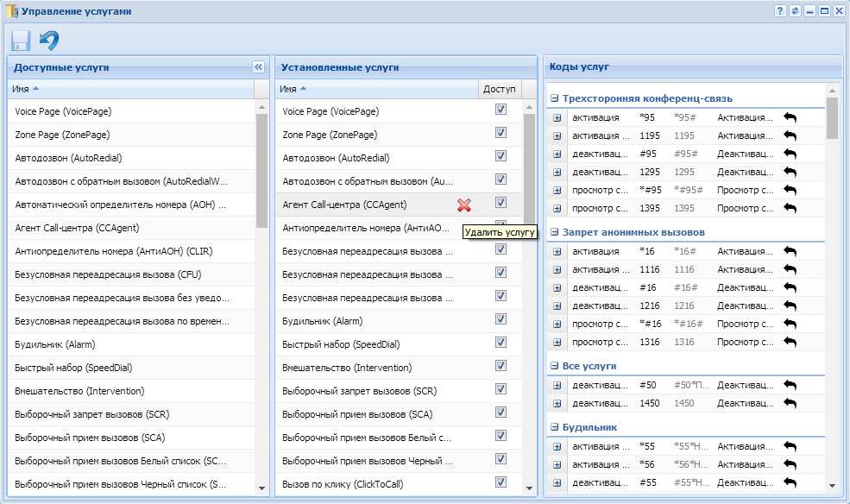Click the Доступ column header
The image size is (850, 504).
tap(499, 89)
